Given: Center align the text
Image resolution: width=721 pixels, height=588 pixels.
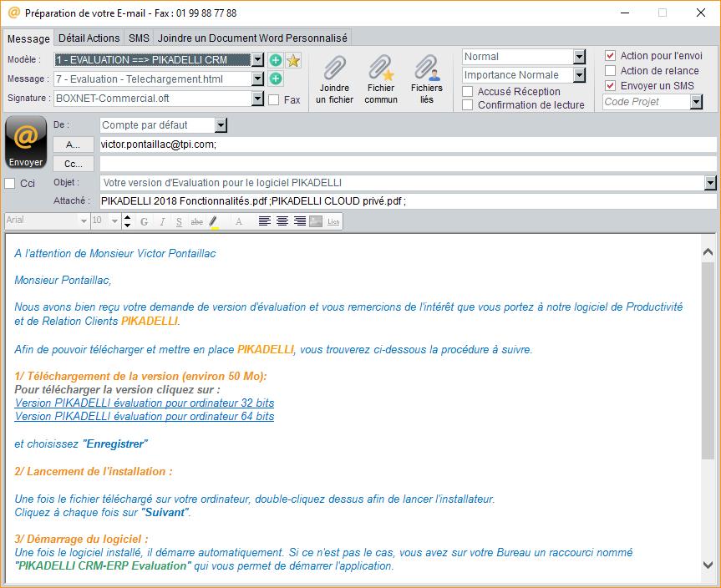Looking at the screenshot, I should click(x=282, y=221).
